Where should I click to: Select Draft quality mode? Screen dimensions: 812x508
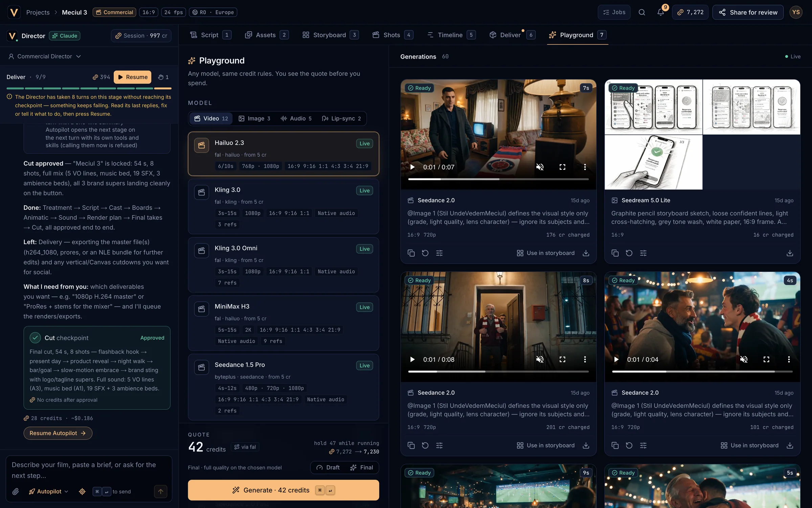(x=328, y=467)
